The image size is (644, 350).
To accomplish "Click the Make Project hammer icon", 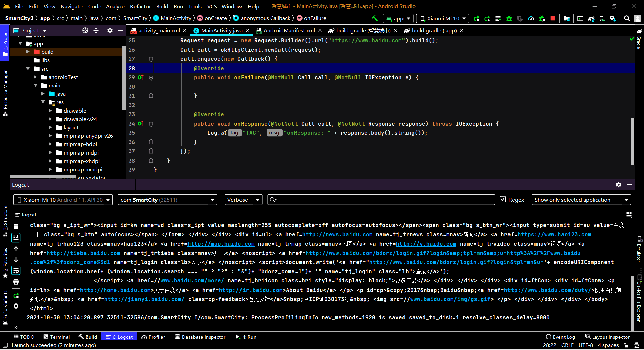I will point(375,18).
